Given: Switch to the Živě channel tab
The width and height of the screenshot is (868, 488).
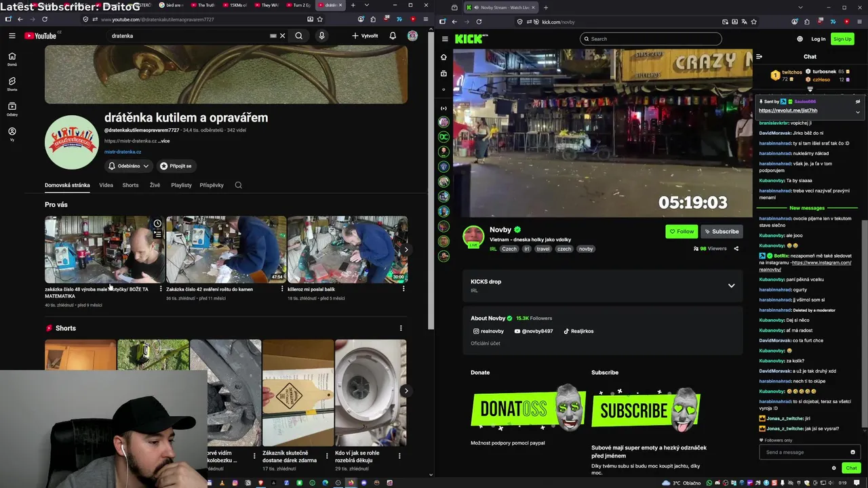Looking at the screenshot, I should [x=155, y=185].
